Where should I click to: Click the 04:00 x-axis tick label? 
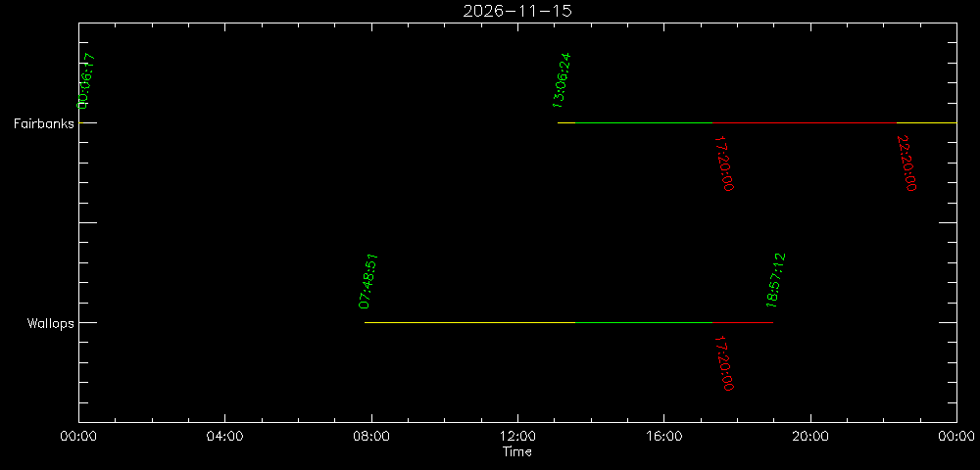(x=225, y=437)
